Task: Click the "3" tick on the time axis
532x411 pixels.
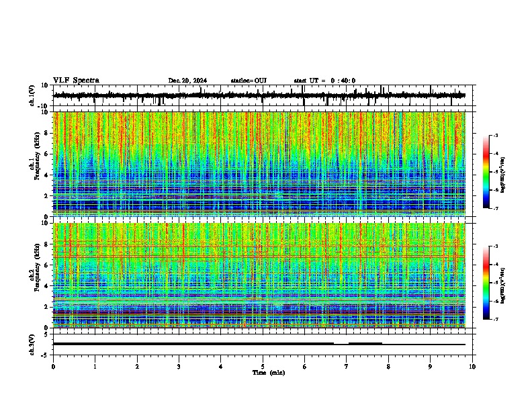Action: 179,367
